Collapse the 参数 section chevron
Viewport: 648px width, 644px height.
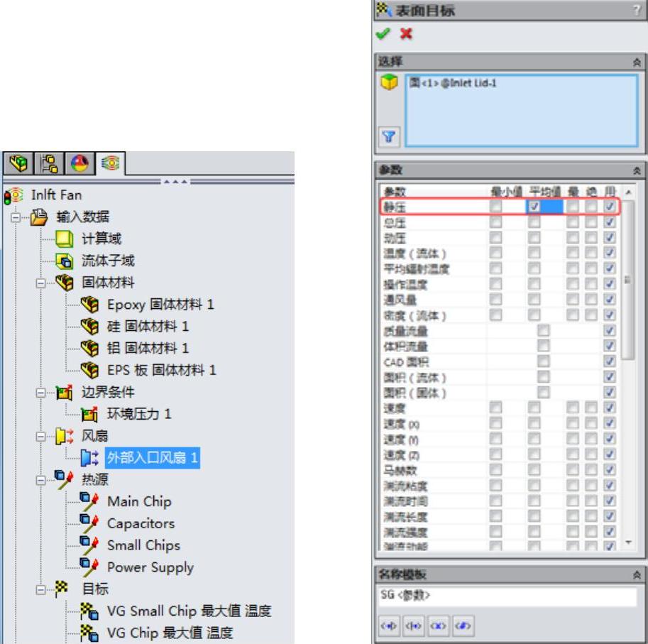(637, 170)
